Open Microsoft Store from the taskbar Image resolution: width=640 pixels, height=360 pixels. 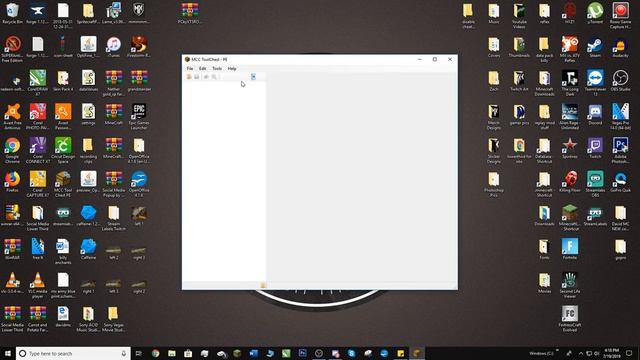coord(188,353)
